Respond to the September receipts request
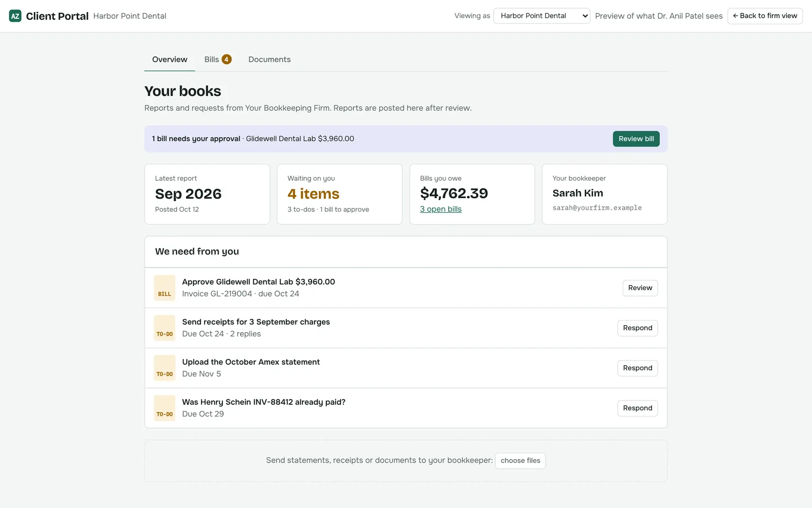The height and width of the screenshot is (508, 812). 637,328
